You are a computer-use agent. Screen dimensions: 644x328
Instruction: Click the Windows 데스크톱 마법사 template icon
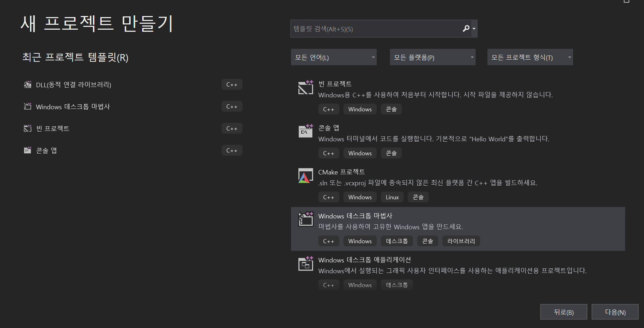pos(306,219)
